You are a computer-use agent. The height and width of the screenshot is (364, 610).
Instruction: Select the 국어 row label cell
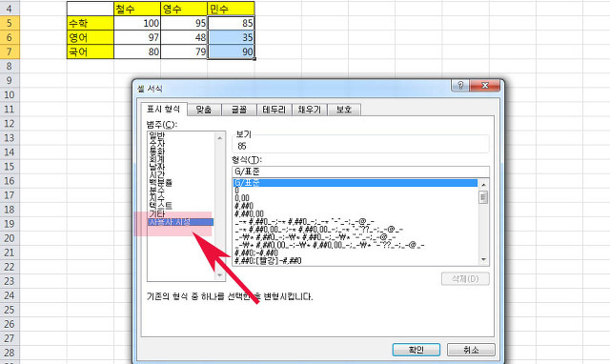tap(90, 51)
